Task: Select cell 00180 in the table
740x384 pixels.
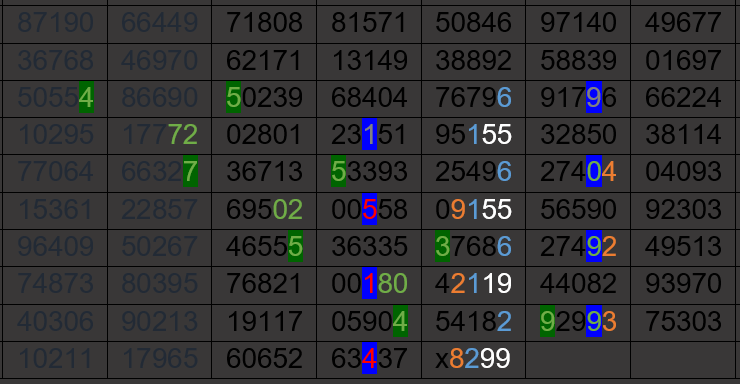Action: pos(369,285)
